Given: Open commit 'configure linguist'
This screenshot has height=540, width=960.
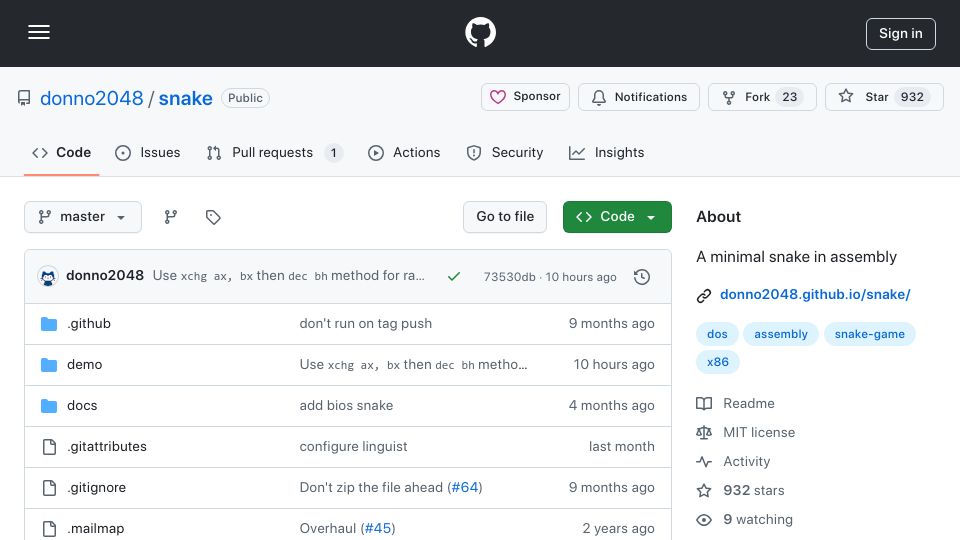Looking at the screenshot, I should pos(353,446).
